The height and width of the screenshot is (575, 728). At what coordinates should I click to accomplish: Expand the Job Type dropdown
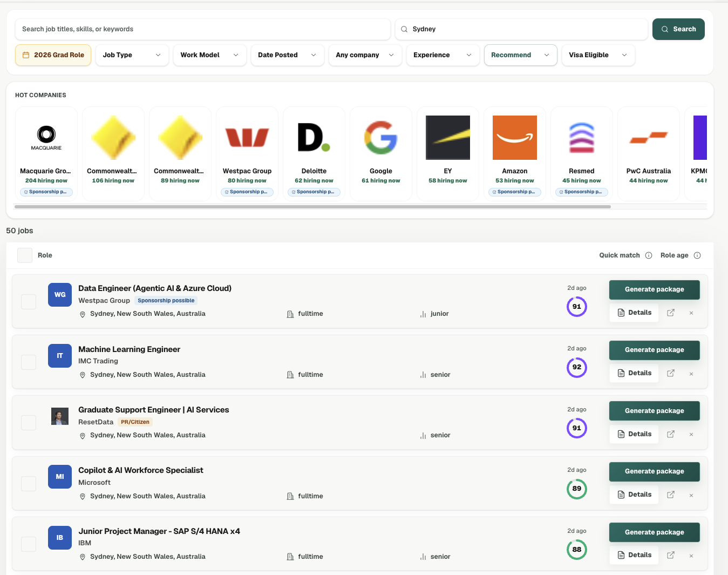click(x=132, y=55)
